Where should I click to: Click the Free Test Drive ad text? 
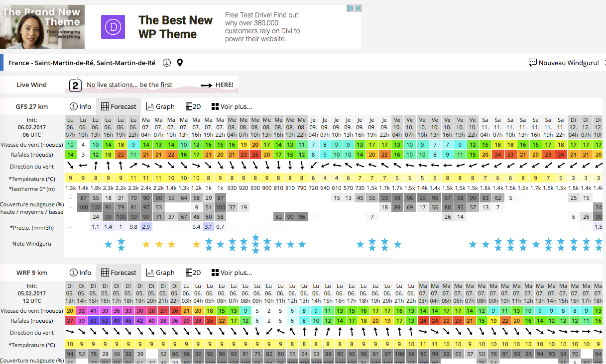click(262, 27)
